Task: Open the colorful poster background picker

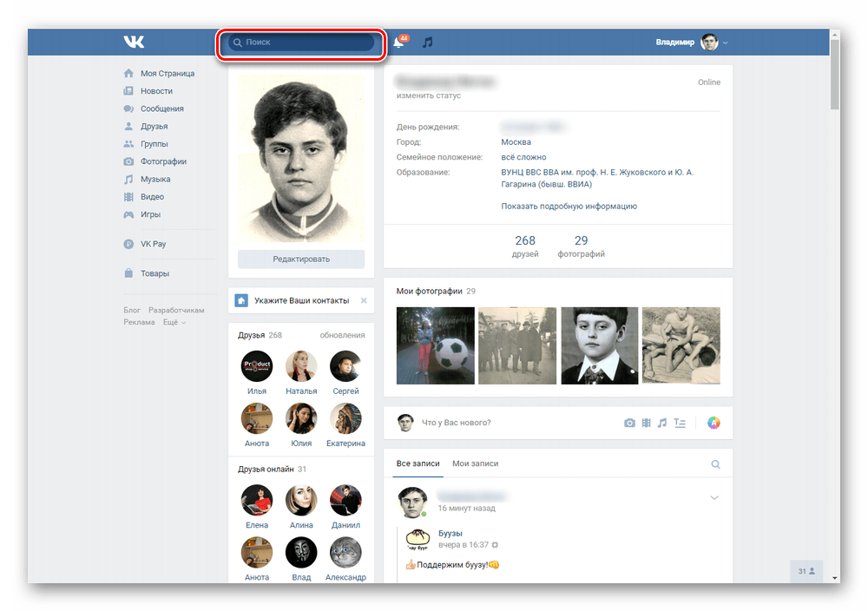Action: (713, 423)
